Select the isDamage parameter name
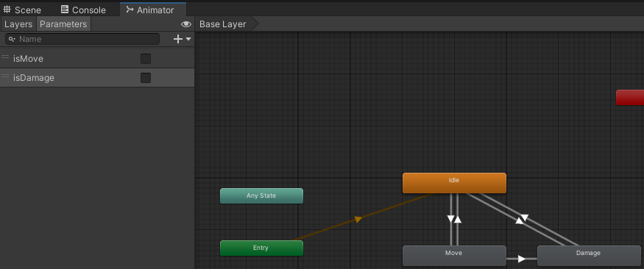644x269 pixels. pos(34,77)
